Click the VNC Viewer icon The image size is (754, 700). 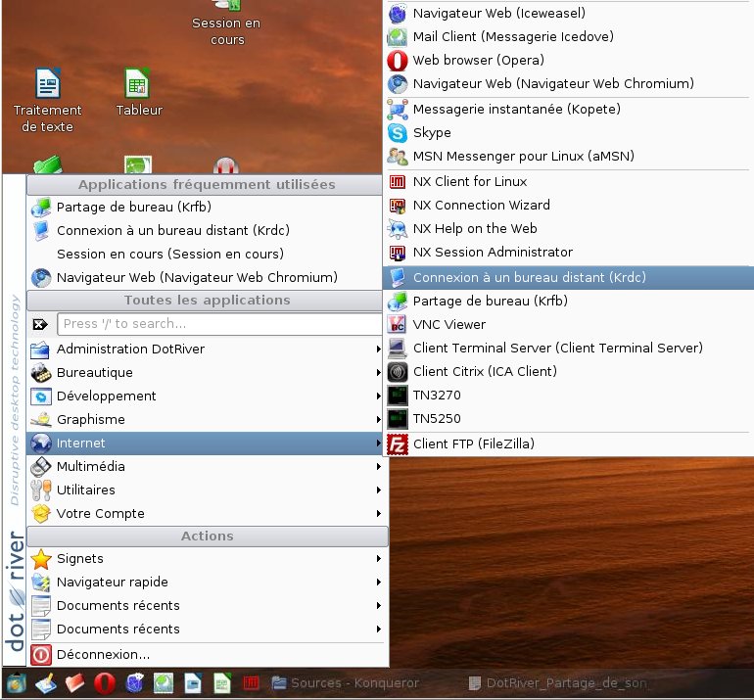coord(398,325)
